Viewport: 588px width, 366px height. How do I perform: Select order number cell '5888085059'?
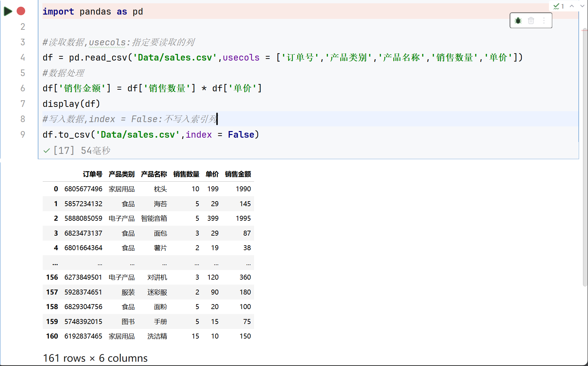[x=83, y=218]
